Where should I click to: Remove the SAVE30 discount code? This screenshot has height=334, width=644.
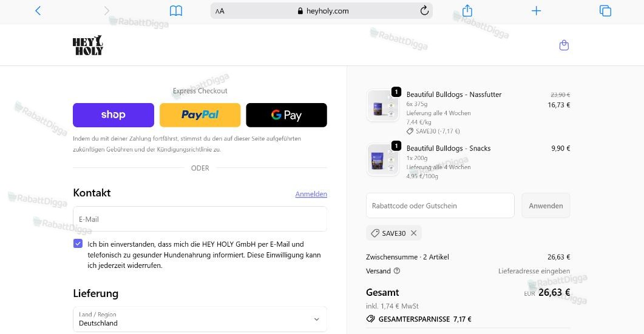coord(413,233)
